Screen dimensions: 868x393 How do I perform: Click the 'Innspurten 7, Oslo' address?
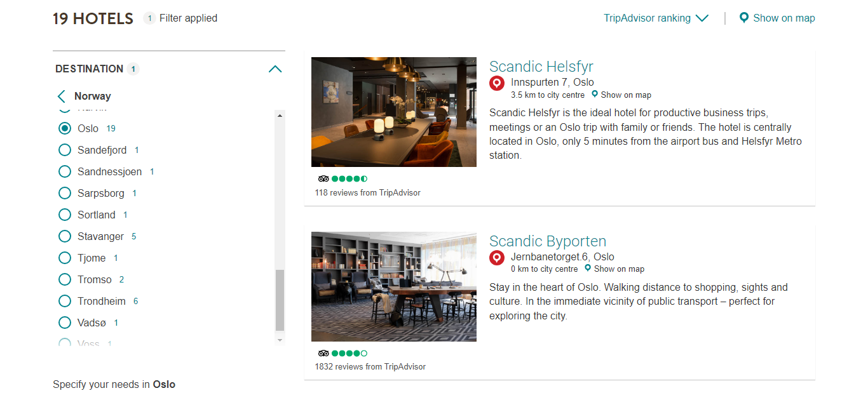pyautogui.click(x=552, y=83)
